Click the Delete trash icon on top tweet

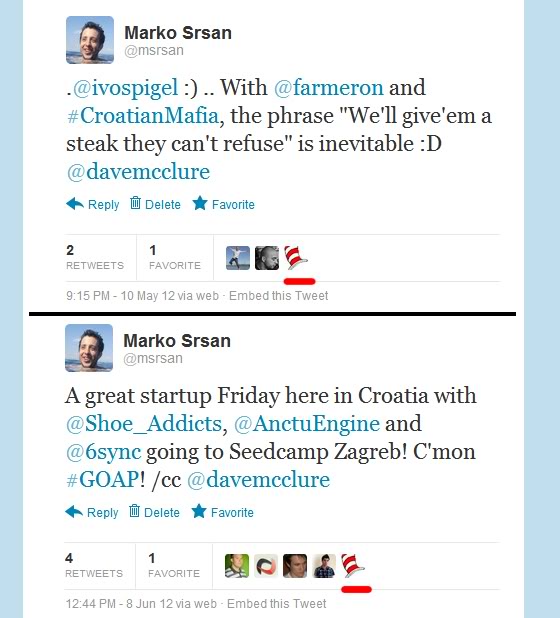135,203
